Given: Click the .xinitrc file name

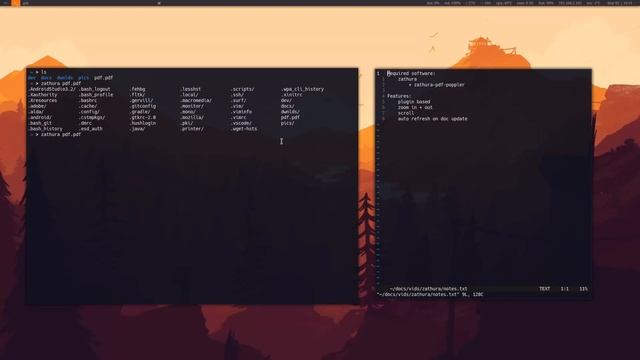Looking at the screenshot, I should tap(291, 95).
